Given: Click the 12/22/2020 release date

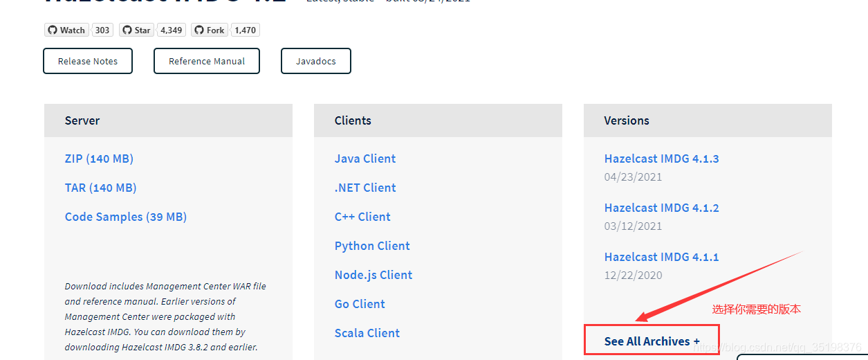Looking at the screenshot, I should tap(633, 276).
